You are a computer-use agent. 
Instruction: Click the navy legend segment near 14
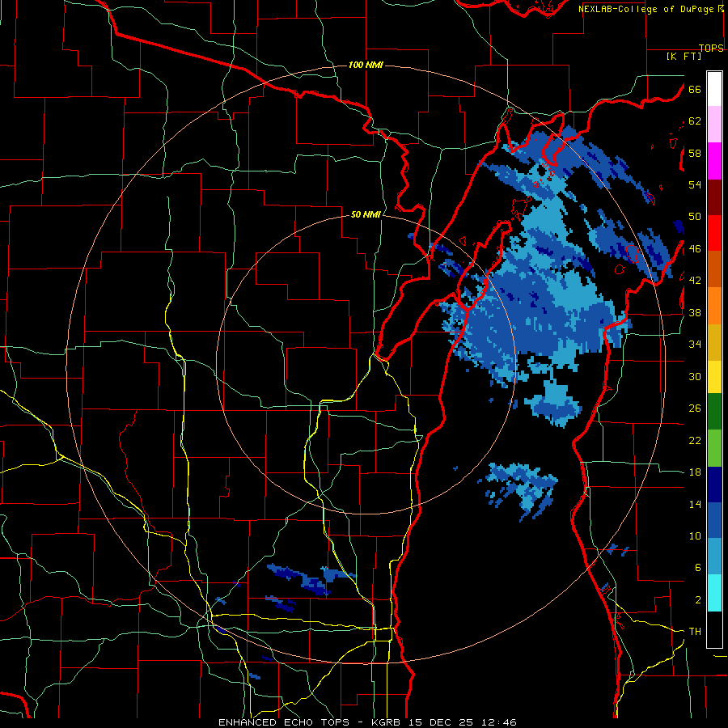pyautogui.click(x=714, y=485)
